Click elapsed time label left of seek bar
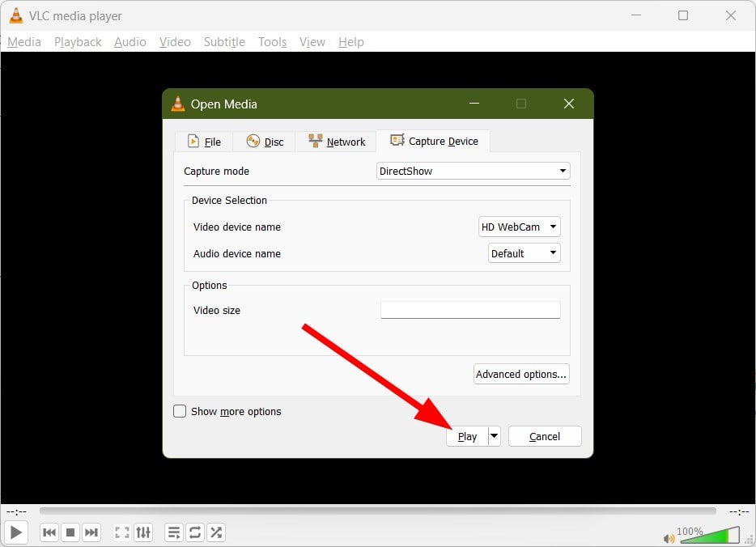The width and height of the screenshot is (756, 547). click(x=17, y=511)
